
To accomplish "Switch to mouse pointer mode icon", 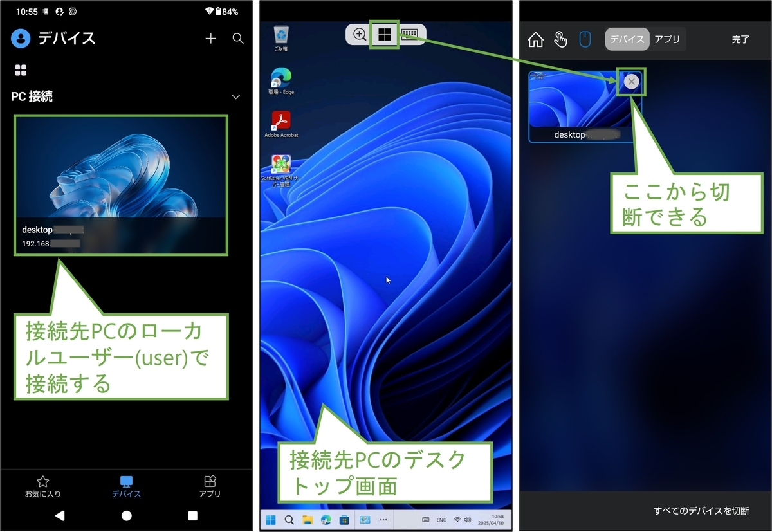I will (585, 40).
